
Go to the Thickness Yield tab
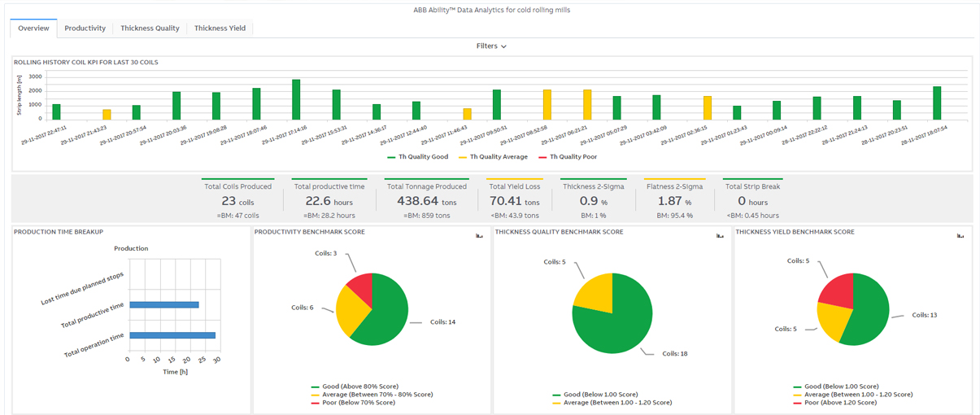tap(220, 28)
